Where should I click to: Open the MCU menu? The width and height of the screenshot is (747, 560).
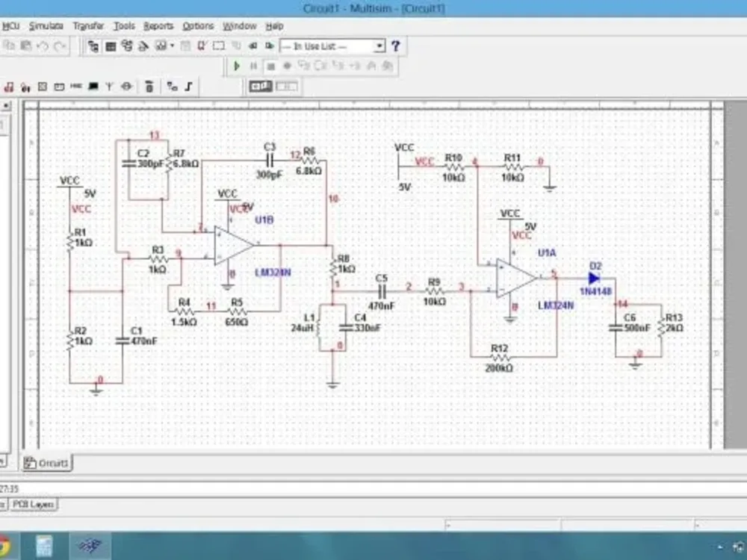10,25
